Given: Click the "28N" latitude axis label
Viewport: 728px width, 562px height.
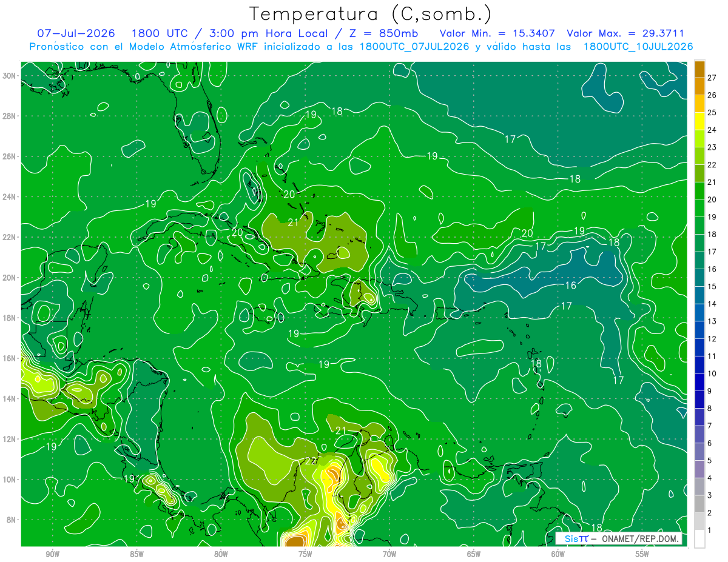Looking at the screenshot, I should click(10, 116).
